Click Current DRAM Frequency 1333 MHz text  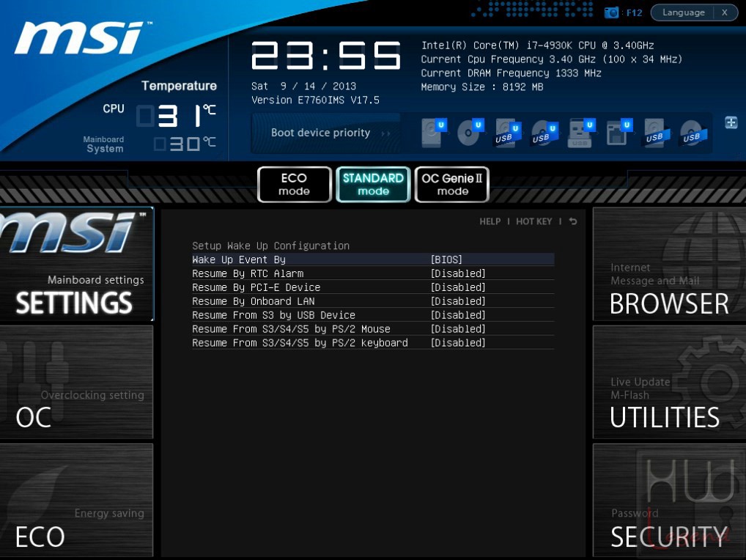click(x=511, y=73)
